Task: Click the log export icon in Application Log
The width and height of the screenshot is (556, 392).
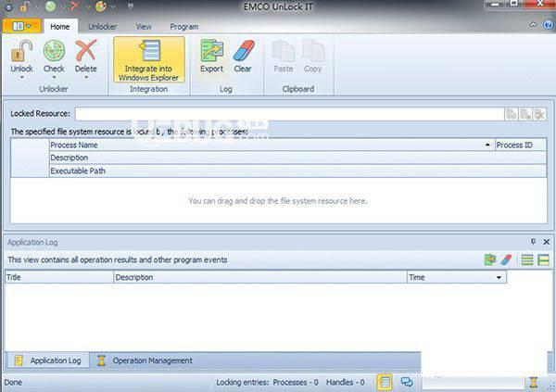Action: point(490,259)
